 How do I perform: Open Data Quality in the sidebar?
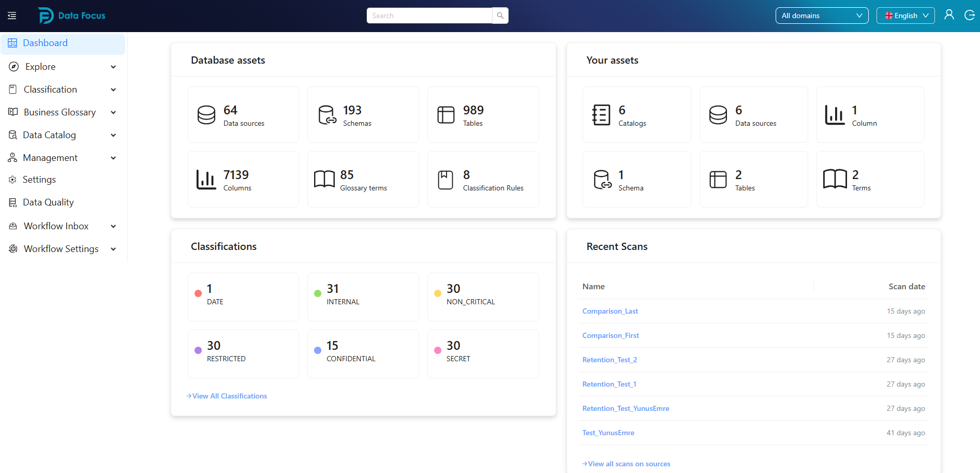(48, 202)
